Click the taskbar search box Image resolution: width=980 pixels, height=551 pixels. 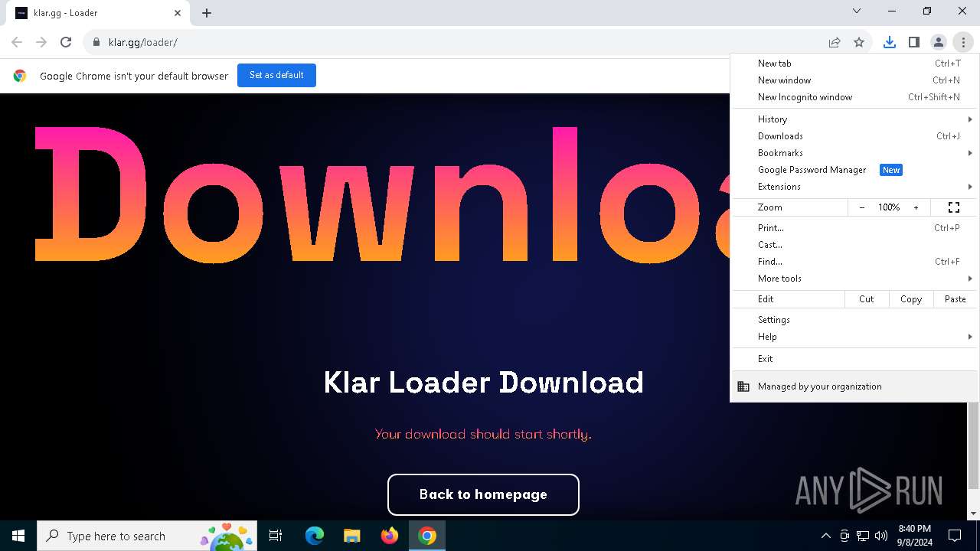coord(148,536)
